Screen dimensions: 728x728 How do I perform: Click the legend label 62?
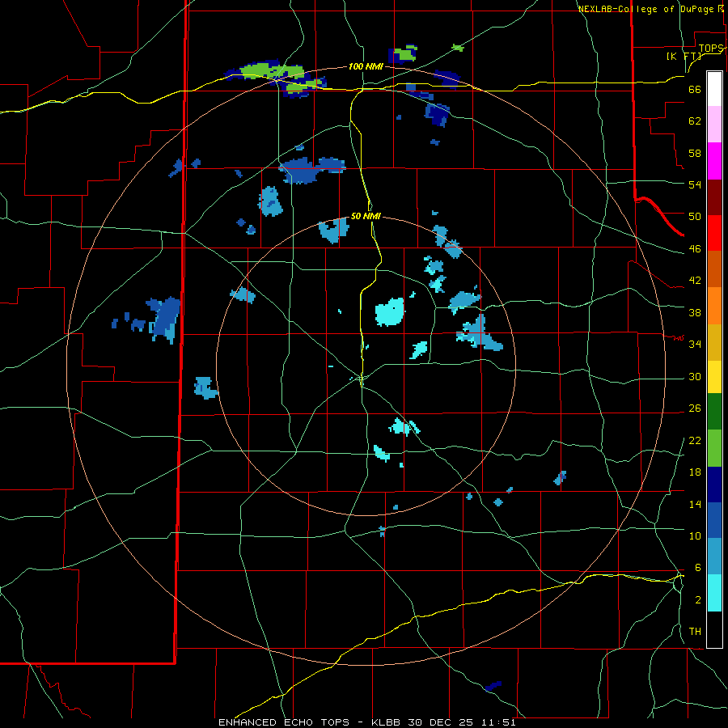[695, 121]
